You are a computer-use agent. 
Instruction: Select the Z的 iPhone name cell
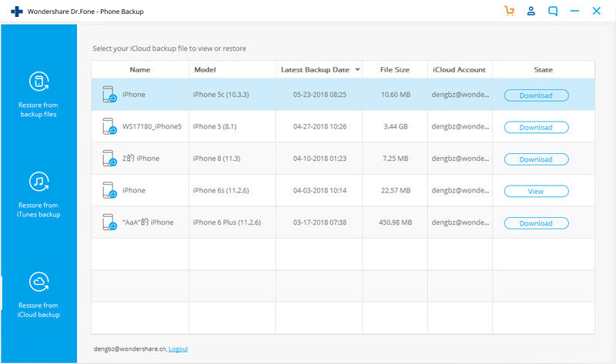coord(141,159)
